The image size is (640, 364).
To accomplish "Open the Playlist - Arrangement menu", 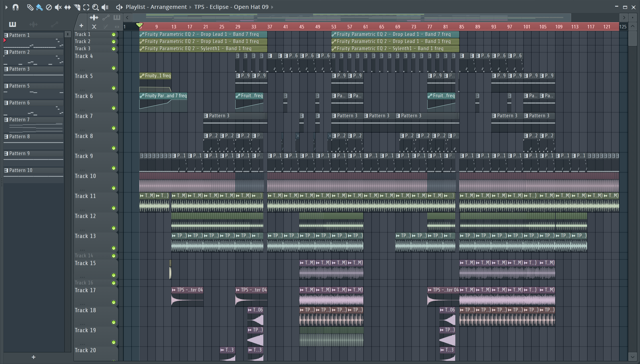I will (x=156, y=7).
